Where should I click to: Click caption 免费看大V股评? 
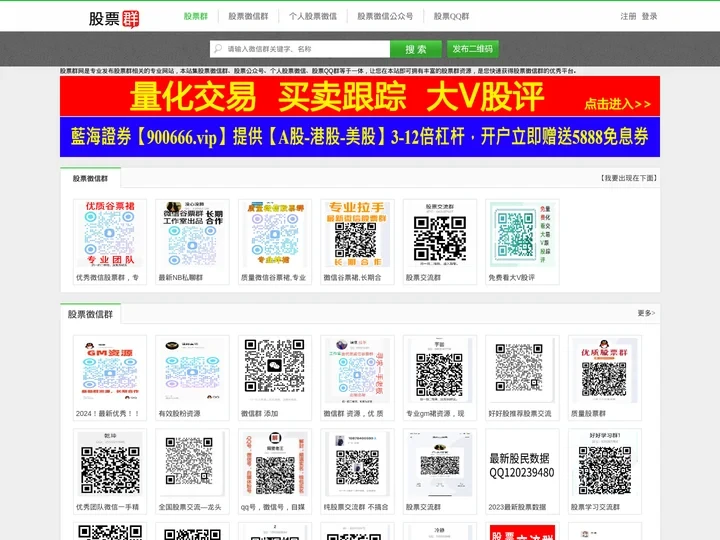(x=512, y=277)
